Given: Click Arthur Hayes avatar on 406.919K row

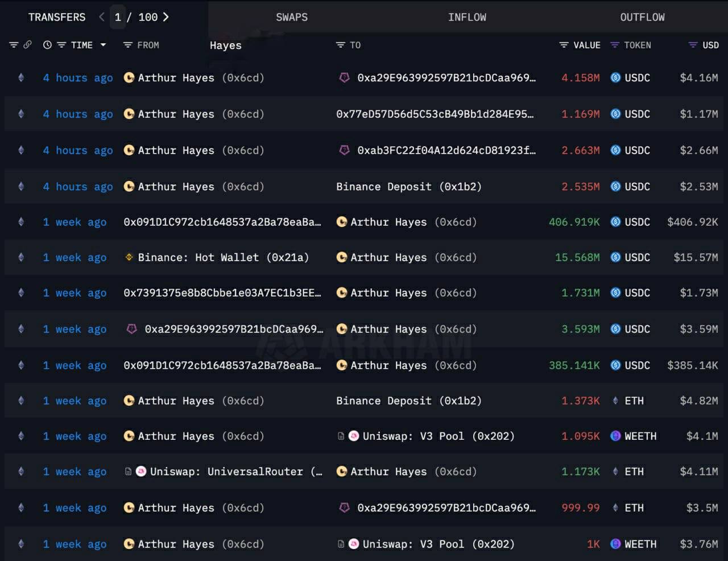Looking at the screenshot, I should pyautogui.click(x=342, y=222).
